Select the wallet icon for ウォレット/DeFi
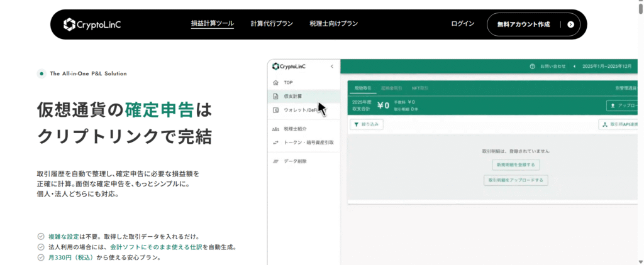Viewport: 644px width, 265px height. click(275, 110)
